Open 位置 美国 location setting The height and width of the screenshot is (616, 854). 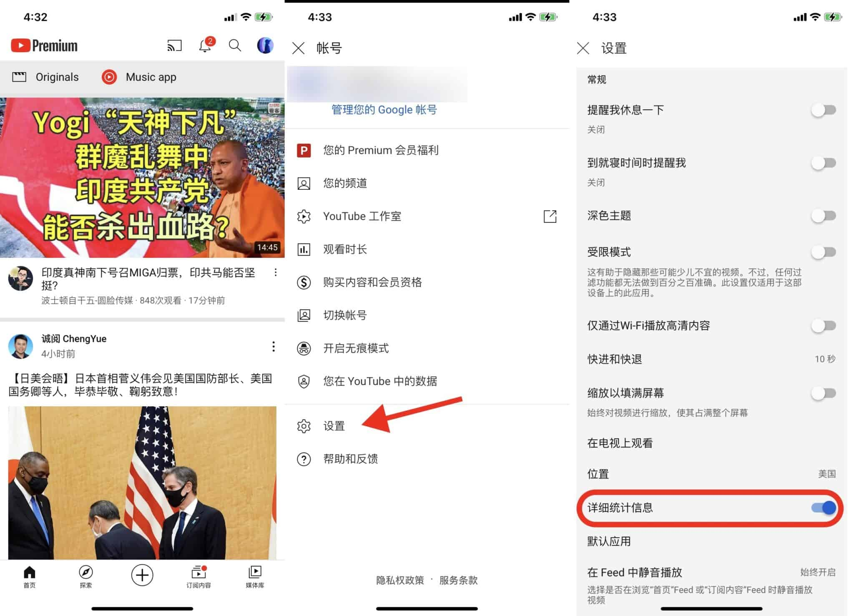pyautogui.click(x=711, y=474)
